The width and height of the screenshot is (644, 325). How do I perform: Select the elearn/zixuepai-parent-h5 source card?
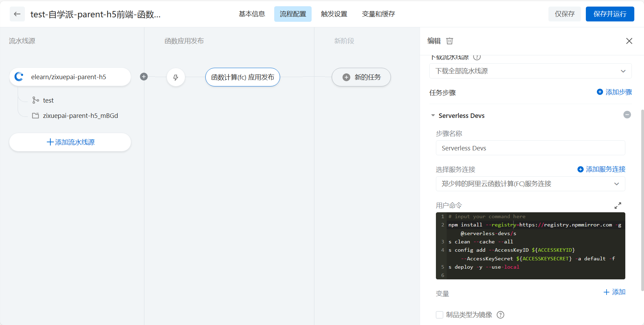tap(70, 77)
